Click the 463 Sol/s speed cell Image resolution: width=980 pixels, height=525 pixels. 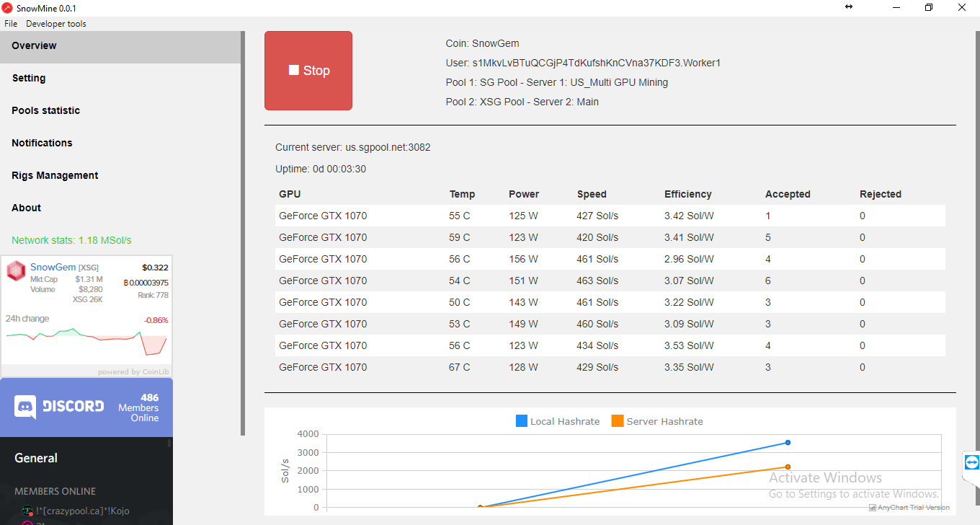(597, 281)
